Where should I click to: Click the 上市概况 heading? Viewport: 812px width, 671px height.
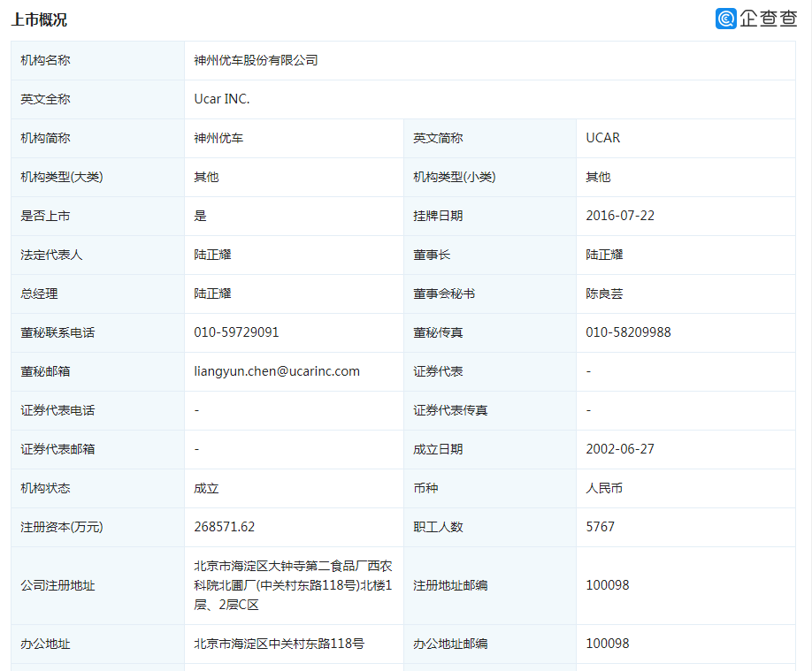(x=39, y=19)
